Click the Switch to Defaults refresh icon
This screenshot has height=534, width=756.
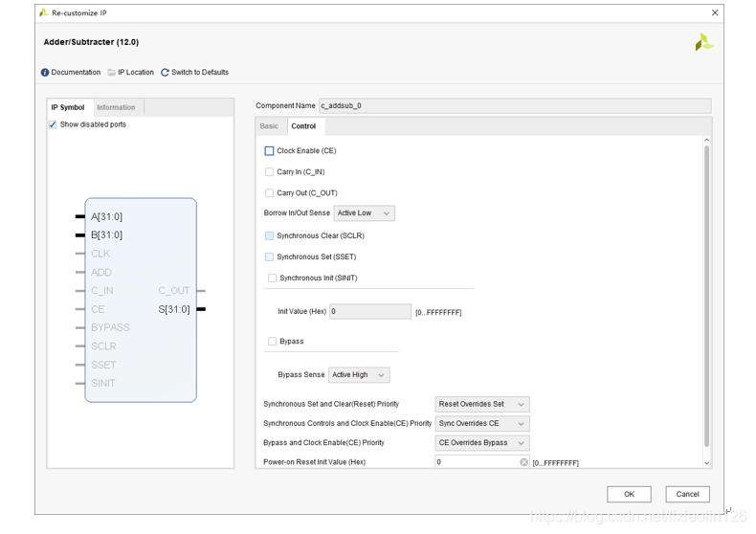click(x=165, y=73)
